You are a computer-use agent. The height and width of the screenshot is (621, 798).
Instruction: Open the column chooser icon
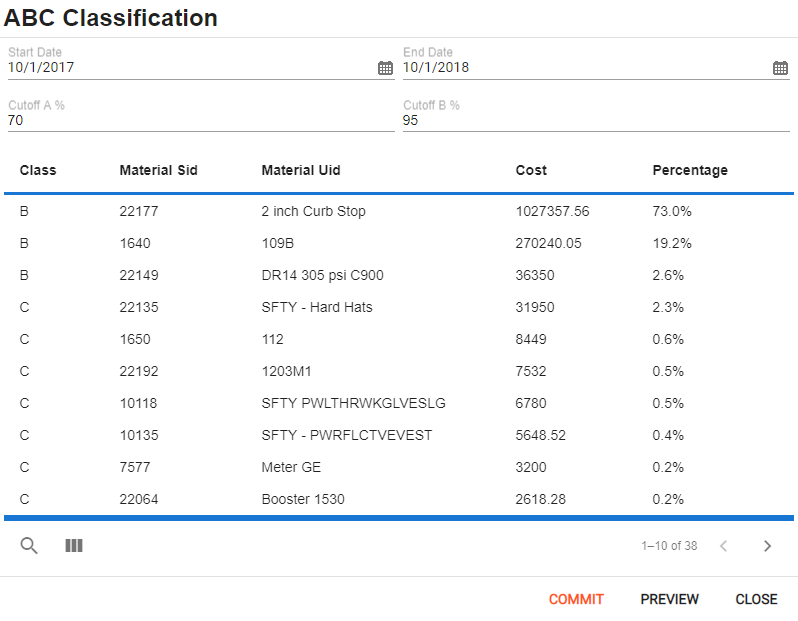click(x=74, y=546)
